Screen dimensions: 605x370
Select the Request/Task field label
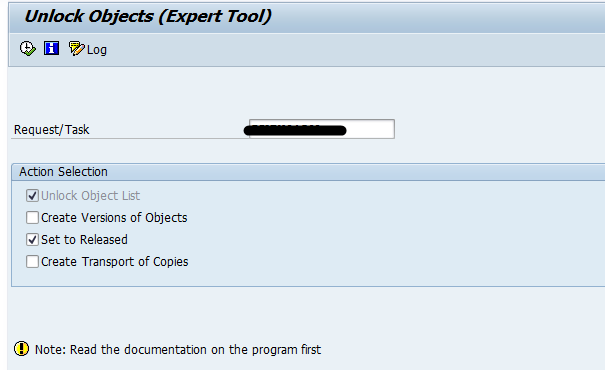tap(51, 130)
